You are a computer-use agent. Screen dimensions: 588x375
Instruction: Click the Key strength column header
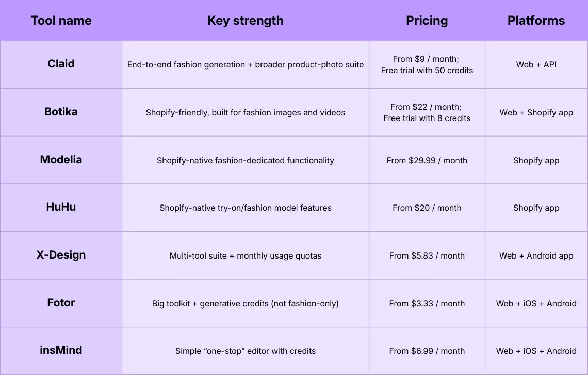pyautogui.click(x=245, y=21)
